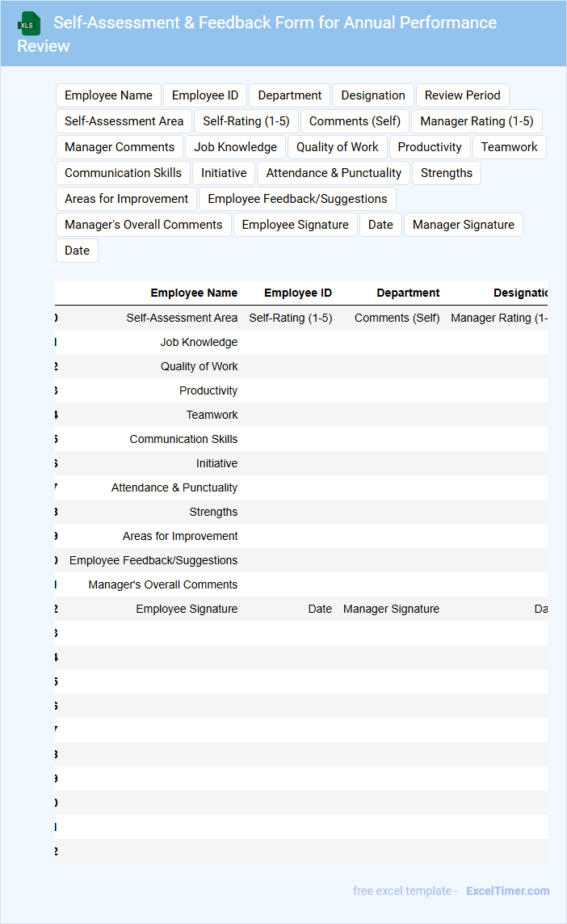Click the Comments (Self) table cell
This screenshot has width=567, height=924.
click(x=397, y=318)
